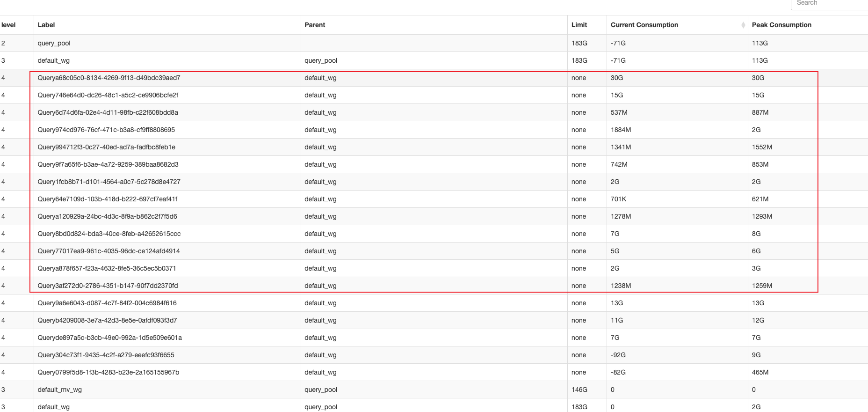868x412 pixels.
Task: Click the Query974cd976-76cf-471c-b3a8-cf9ff8808695 label
Action: 106,130
